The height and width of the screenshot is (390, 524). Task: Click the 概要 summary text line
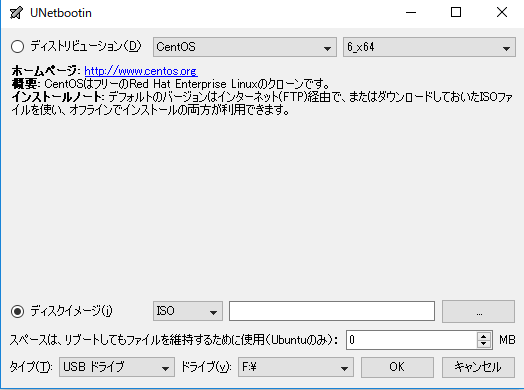click(171, 84)
